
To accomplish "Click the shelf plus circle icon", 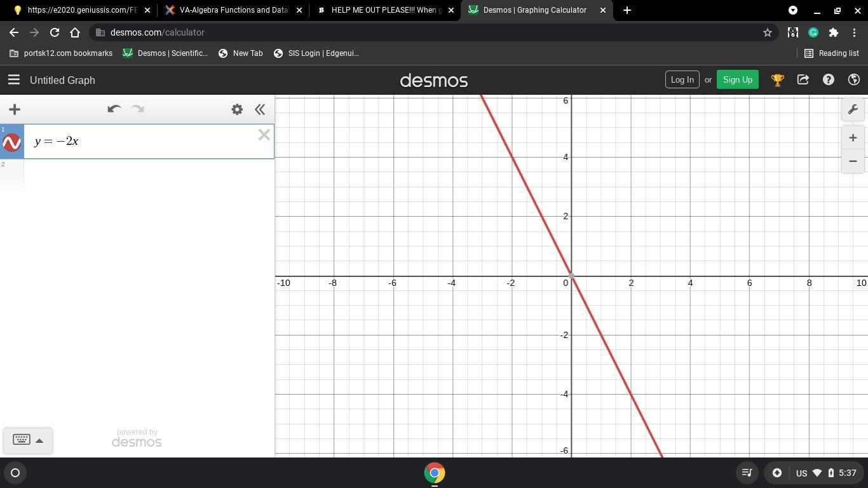I will 776,473.
